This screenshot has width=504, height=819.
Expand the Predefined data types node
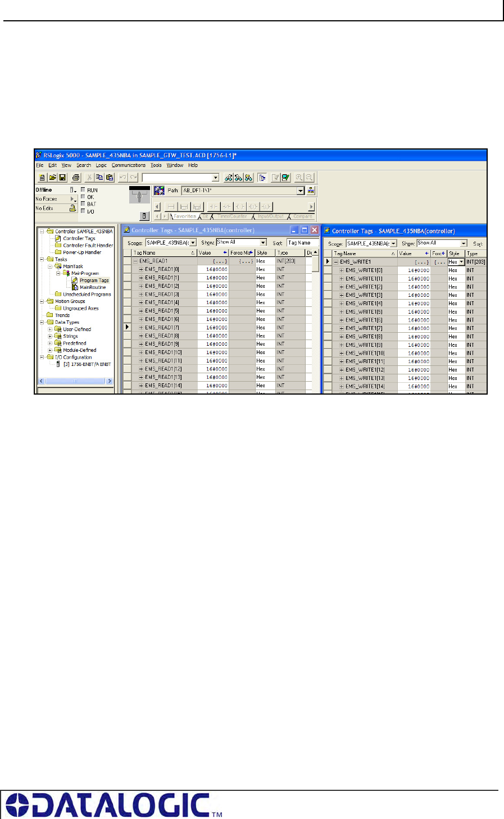[50, 343]
